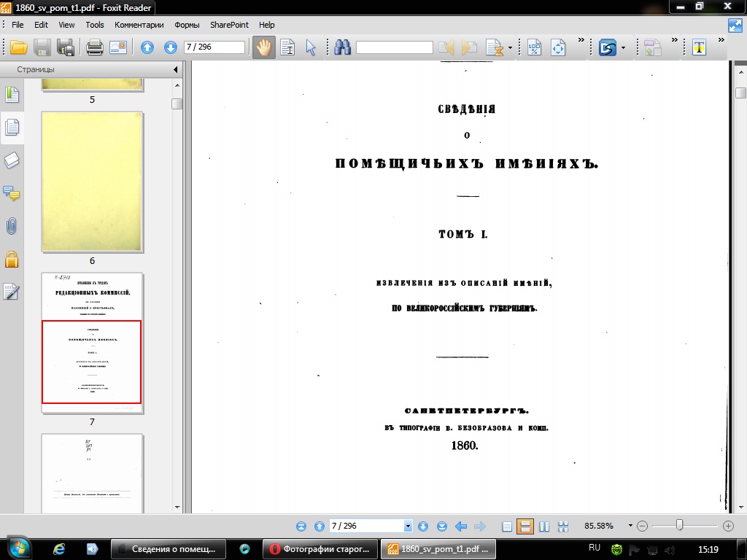Collapse the Страницы panel with arrow

(176, 70)
